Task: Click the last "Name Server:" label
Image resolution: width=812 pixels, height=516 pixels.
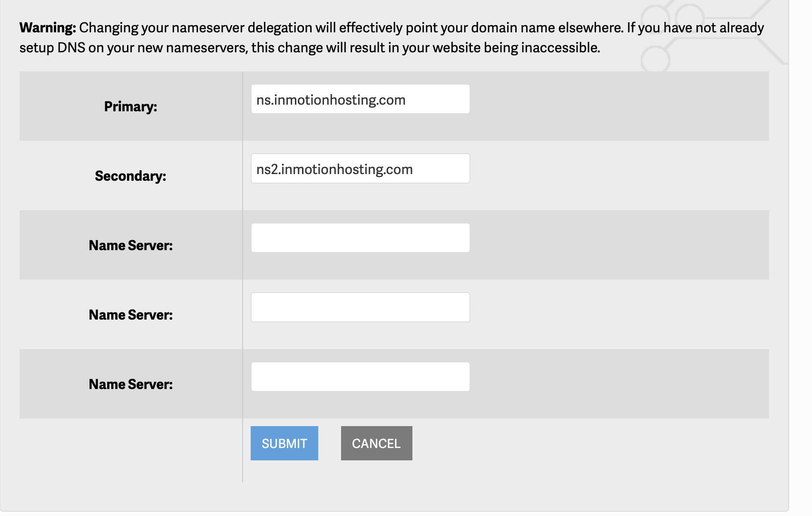Action: click(130, 384)
